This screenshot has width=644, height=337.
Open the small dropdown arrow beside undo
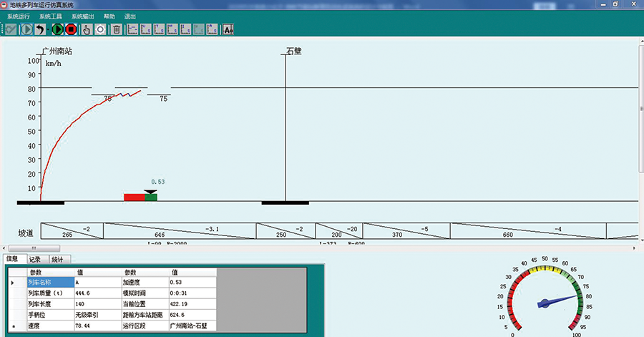(48, 29)
